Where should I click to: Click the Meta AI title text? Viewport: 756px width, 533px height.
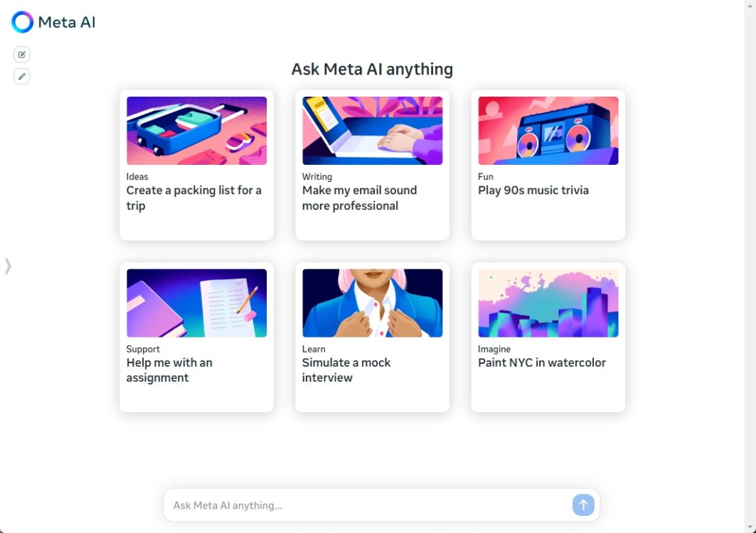click(67, 22)
